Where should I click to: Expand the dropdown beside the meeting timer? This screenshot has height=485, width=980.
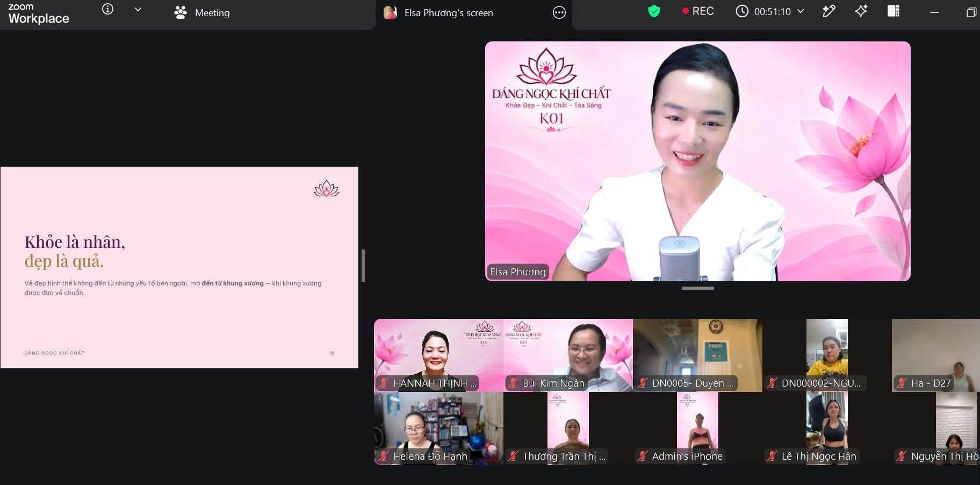[801, 11]
